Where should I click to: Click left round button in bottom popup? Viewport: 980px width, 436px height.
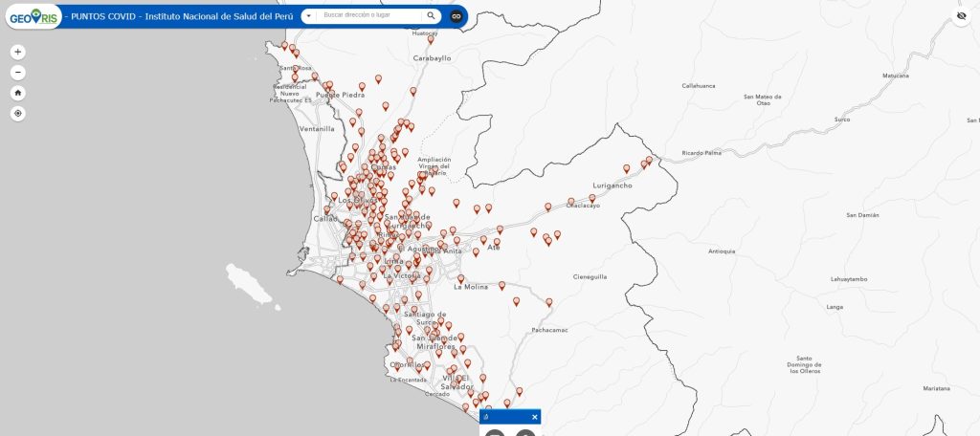pyautogui.click(x=494, y=433)
